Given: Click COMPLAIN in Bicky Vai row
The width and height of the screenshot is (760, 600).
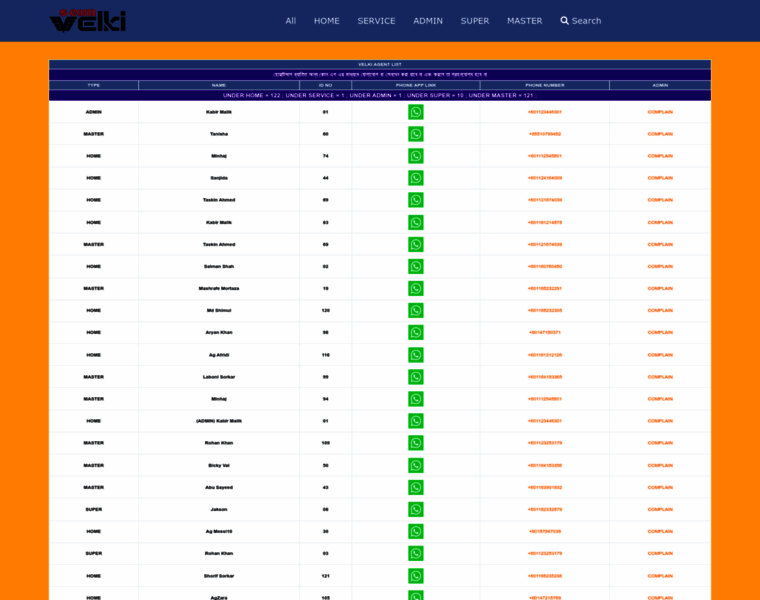Looking at the screenshot, I should pos(660,465).
